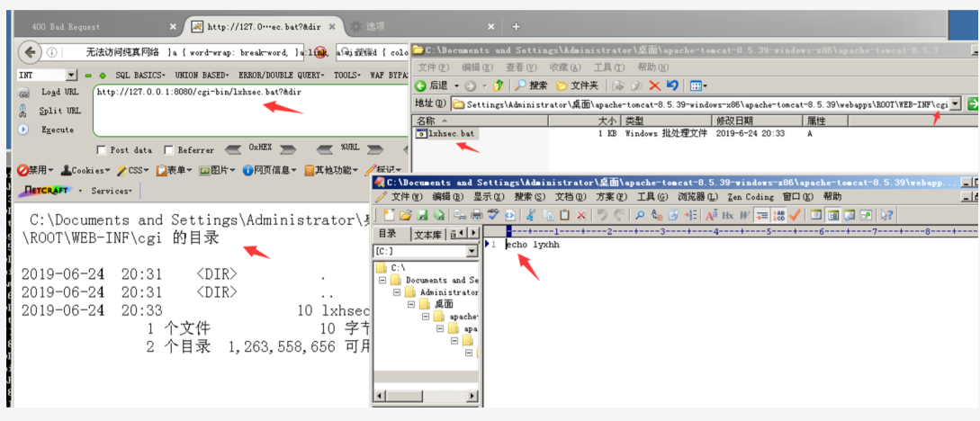The height and width of the screenshot is (421, 980).
Task: Click the HackBar Execute play icon
Action: coord(23,130)
